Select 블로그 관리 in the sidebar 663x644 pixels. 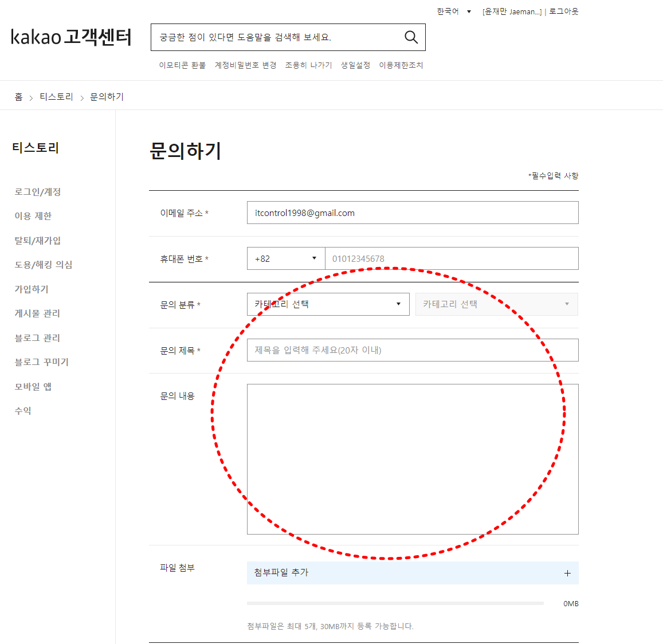click(37, 338)
